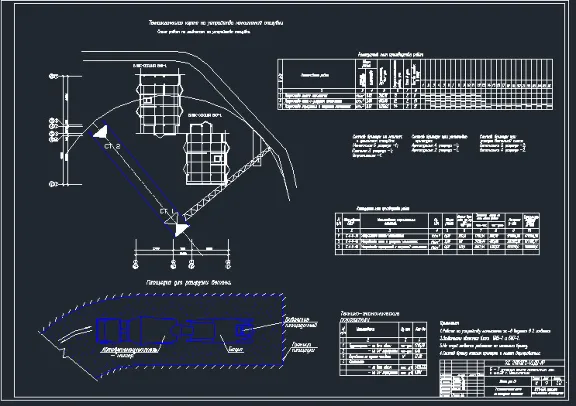Click the middle crew composition text block

click(439, 143)
